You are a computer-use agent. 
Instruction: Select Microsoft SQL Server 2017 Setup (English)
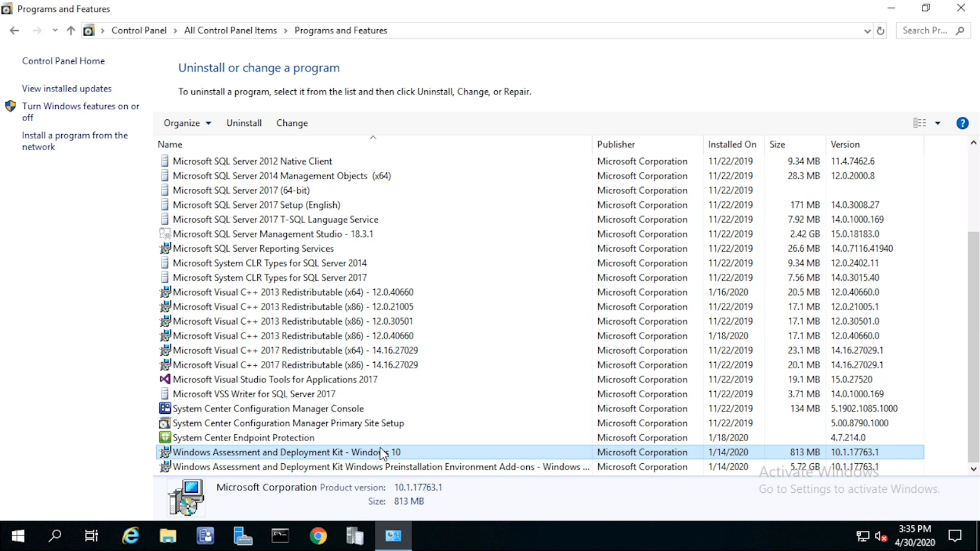tap(257, 205)
